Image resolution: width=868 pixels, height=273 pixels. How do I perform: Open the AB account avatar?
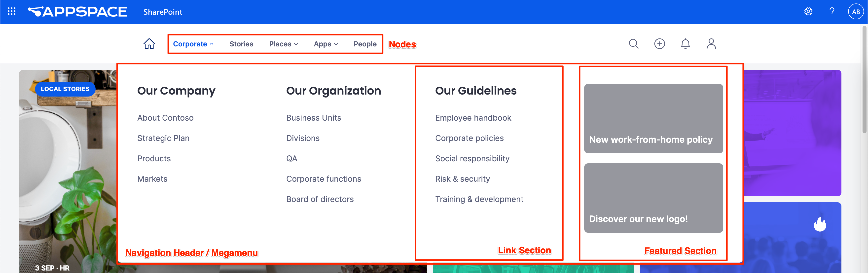click(x=856, y=12)
